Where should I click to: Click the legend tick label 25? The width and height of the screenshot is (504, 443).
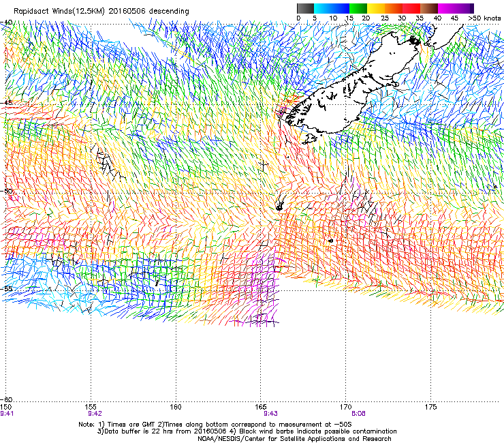[x=385, y=18]
